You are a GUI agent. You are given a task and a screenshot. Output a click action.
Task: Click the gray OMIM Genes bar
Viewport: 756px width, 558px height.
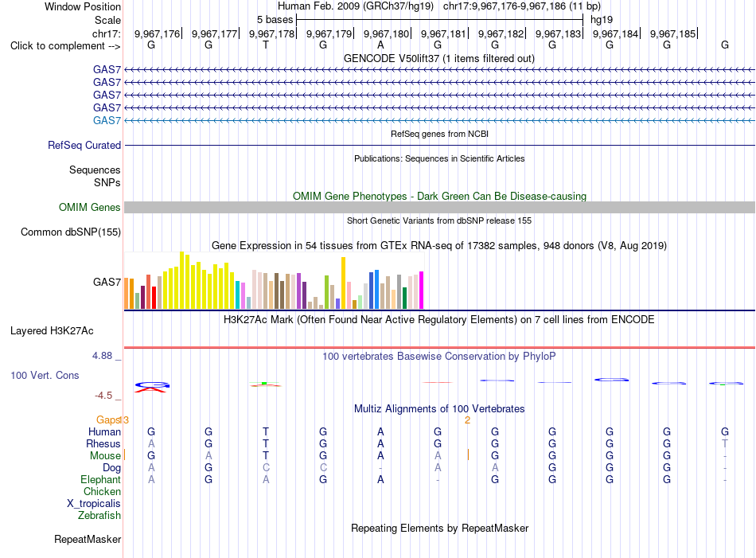click(x=439, y=208)
